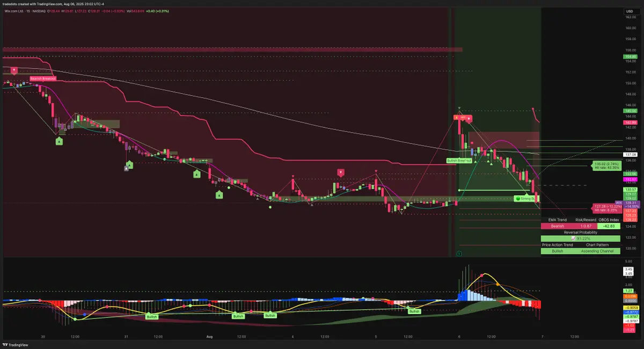Click the white 137.08 price label
This screenshot has height=349, width=644.
[630, 155]
